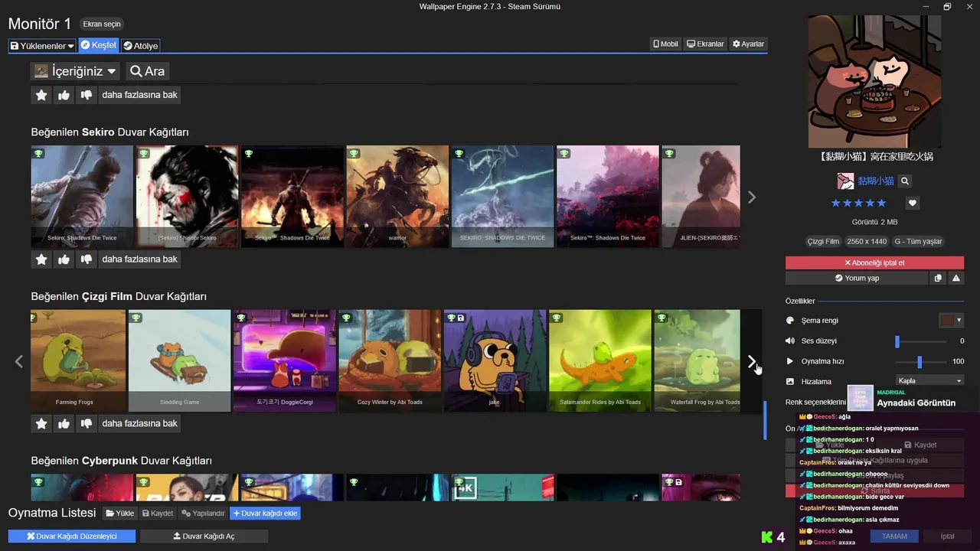
Task: Rate the wallpaper using the five blue stars
Action: pyautogui.click(x=858, y=204)
